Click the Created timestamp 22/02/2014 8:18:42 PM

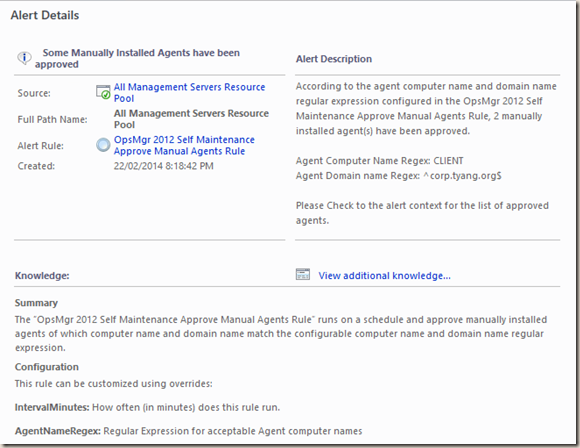(163, 166)
